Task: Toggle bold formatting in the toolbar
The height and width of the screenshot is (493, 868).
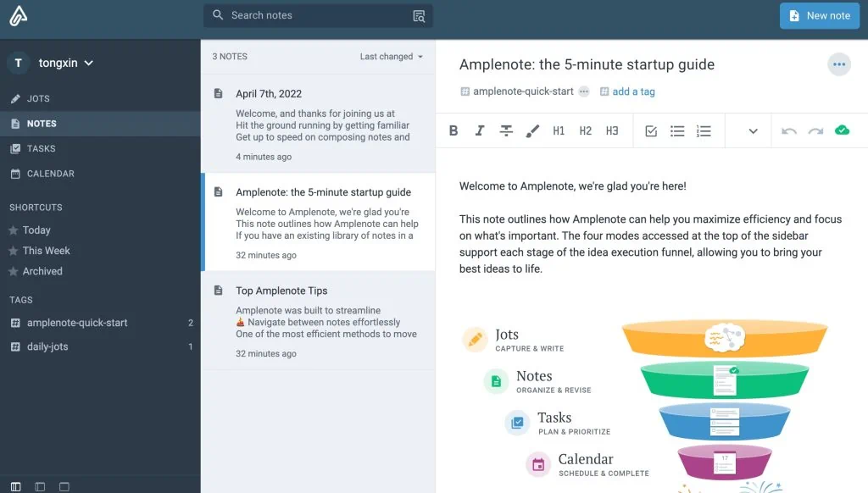Action: coord(453,131)
